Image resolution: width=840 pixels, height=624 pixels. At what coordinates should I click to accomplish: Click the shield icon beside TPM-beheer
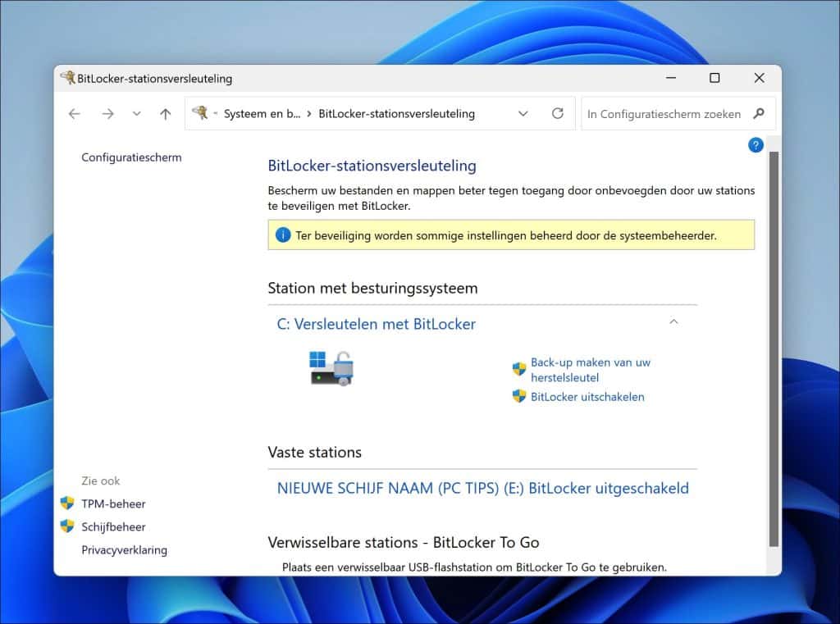(67, 503)
